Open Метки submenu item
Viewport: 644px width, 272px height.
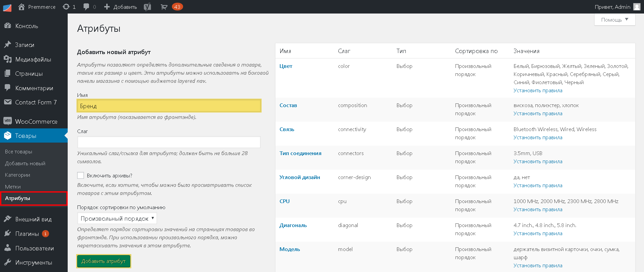coord(13,187)
